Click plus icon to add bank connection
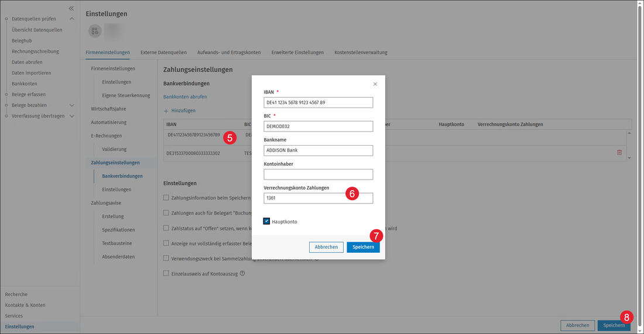Viewport: 644px width, 334px height. tap(166, 111)
